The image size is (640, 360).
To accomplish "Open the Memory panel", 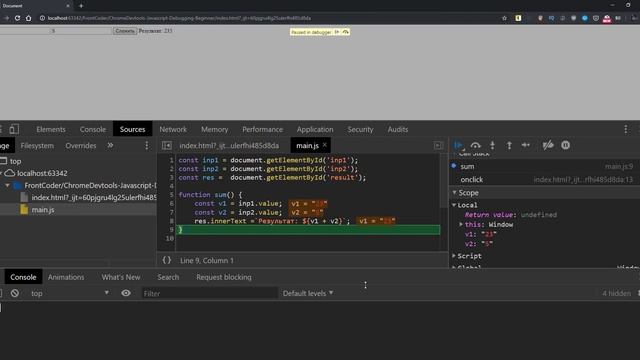I will (215, 129).
